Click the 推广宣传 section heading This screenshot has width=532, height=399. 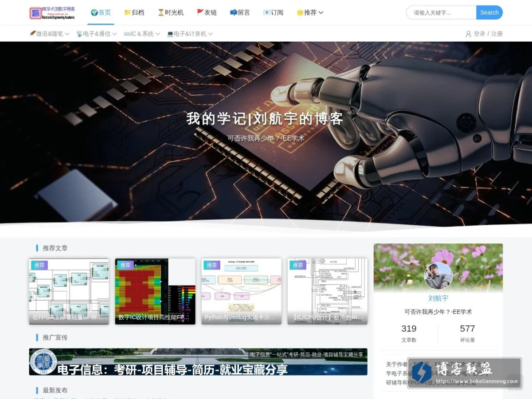coord(55,338)
